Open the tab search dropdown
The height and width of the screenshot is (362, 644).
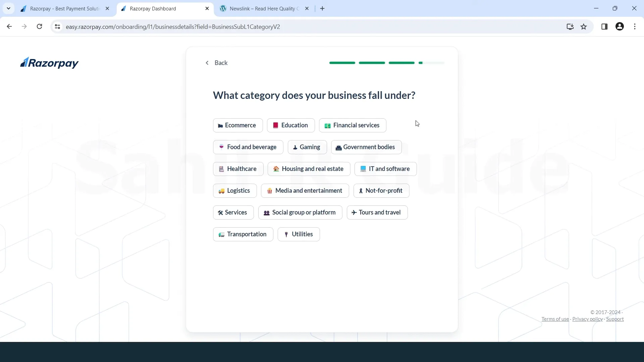[x=8, y=8]
